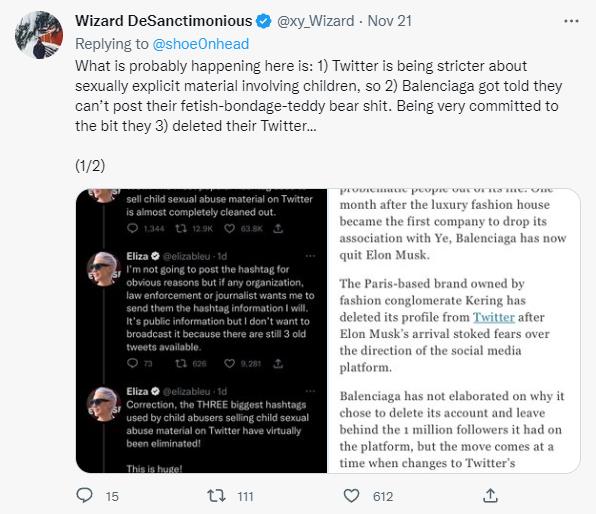Image resolution: width=596 pixels, height=514 pixels.
Task: Click the reply speech bubble icon
Action: [x=84, y=495]
